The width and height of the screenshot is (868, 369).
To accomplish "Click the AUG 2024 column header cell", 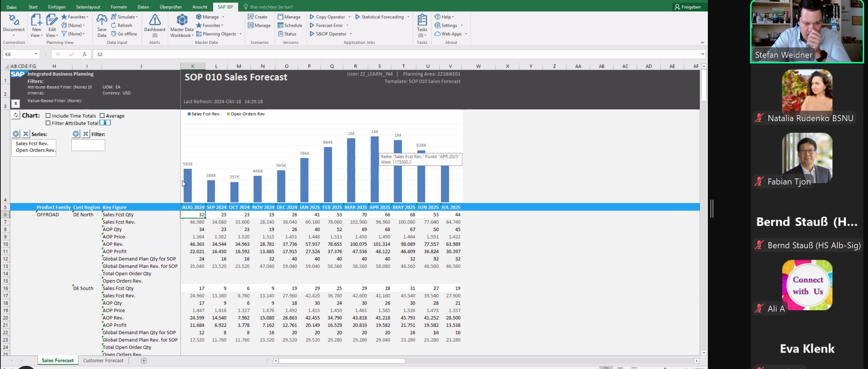I will click(193, 207).
